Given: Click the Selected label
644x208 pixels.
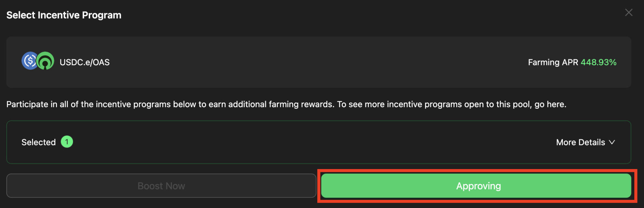Looking at the screenshot, I should [38, 142].
